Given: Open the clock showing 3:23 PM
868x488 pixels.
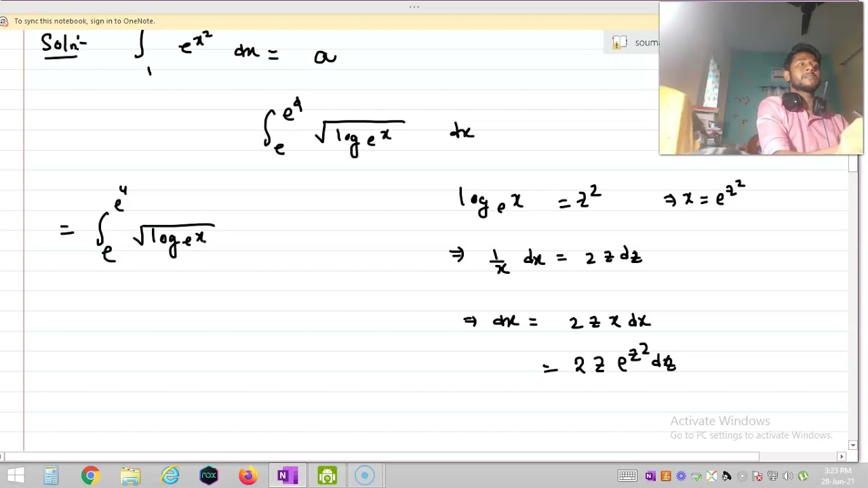Looking at the screenshot, I should [x=838, y=476].
